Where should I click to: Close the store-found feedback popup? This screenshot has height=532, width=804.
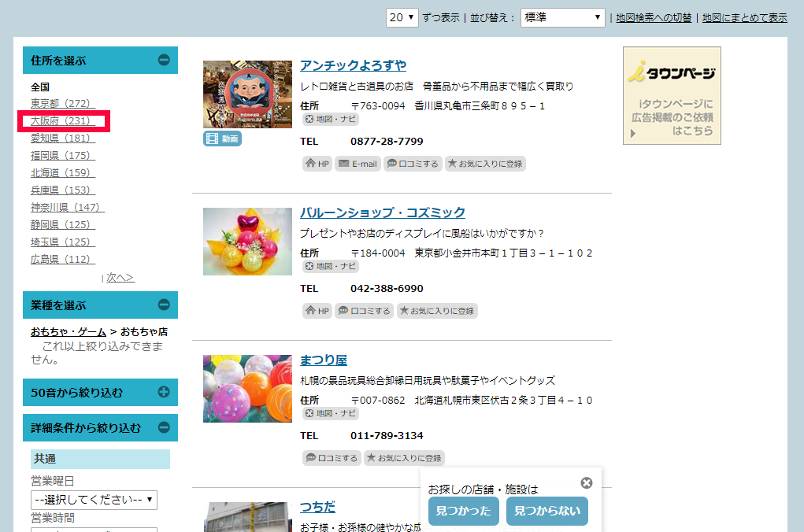(x=586, y=483)
